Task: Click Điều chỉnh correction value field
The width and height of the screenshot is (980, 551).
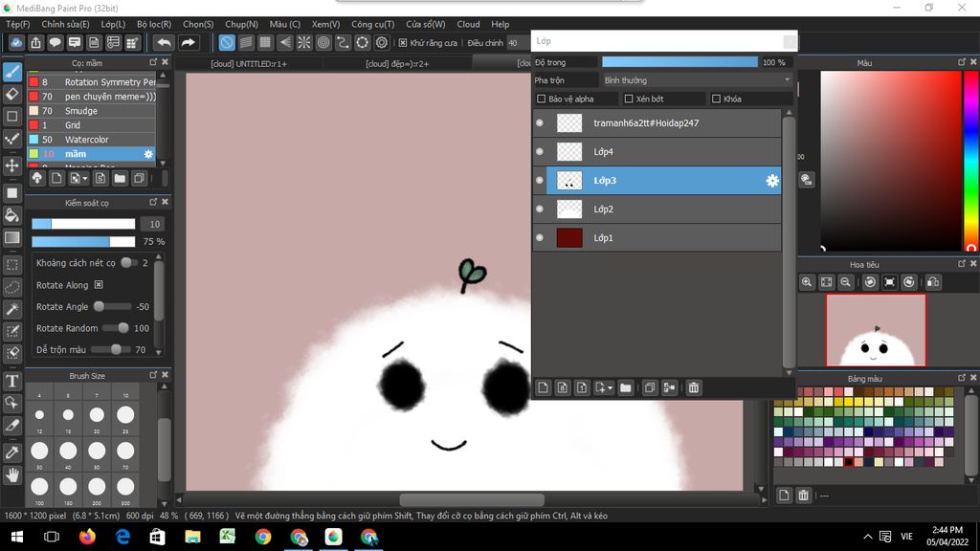Action: [x=518, y=43]
